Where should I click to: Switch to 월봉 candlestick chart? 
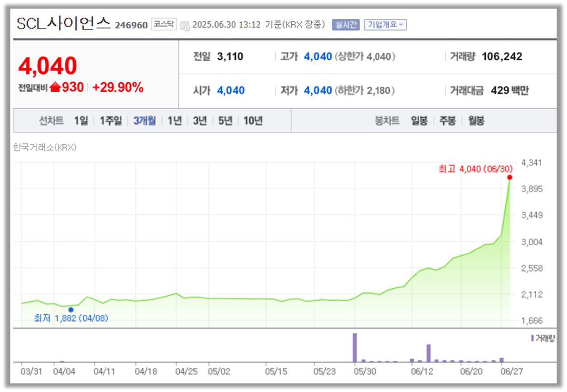coord(476,121)
